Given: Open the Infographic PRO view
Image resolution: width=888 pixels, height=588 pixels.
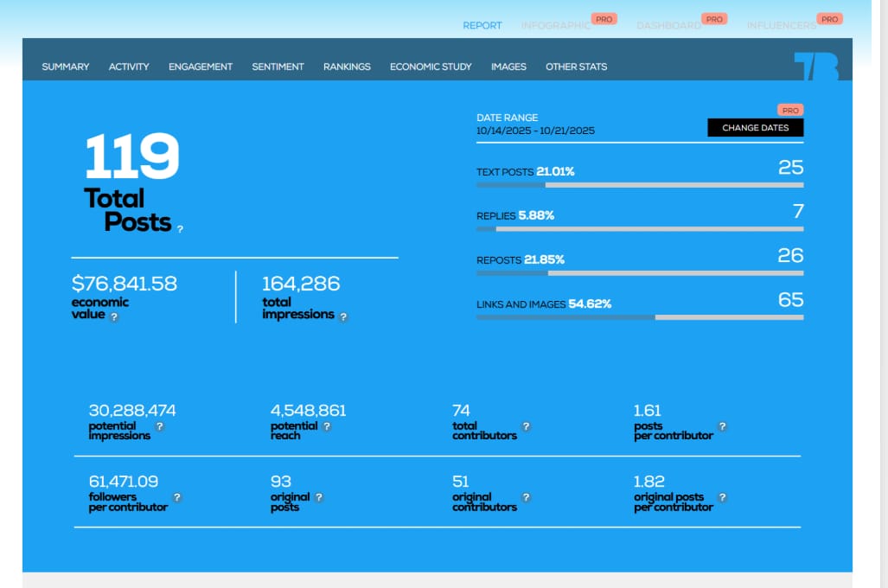Looking at the screenshot, I should click(555, 26).
